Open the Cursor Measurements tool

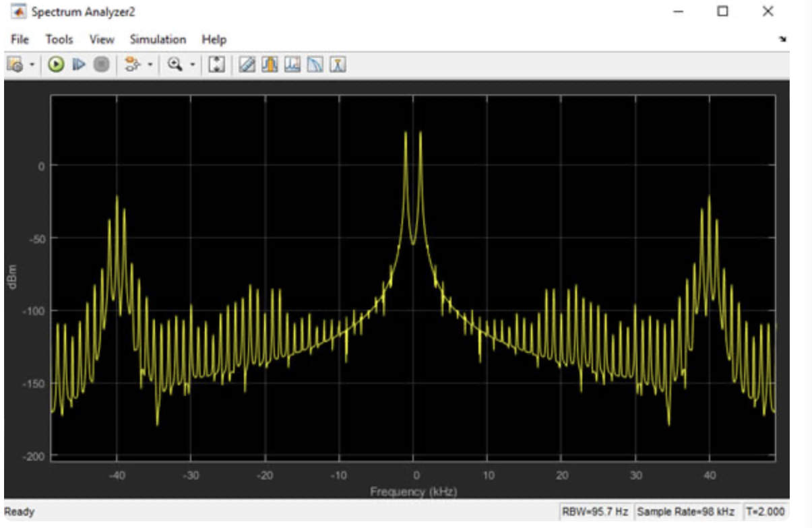tap(247, 63)
